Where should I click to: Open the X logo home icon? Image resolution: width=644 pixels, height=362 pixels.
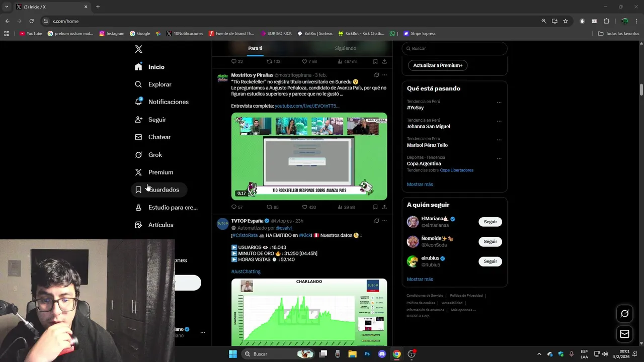[x=138, y=49]
